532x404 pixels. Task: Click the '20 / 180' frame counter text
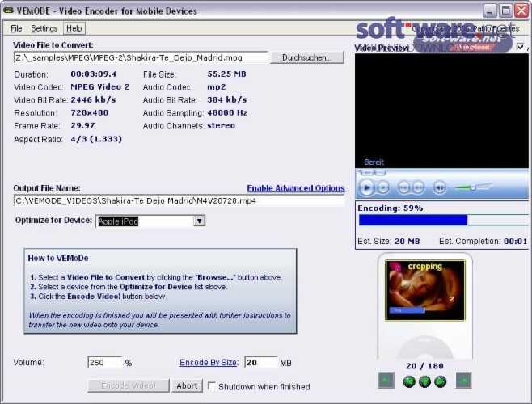click(424, 366)
